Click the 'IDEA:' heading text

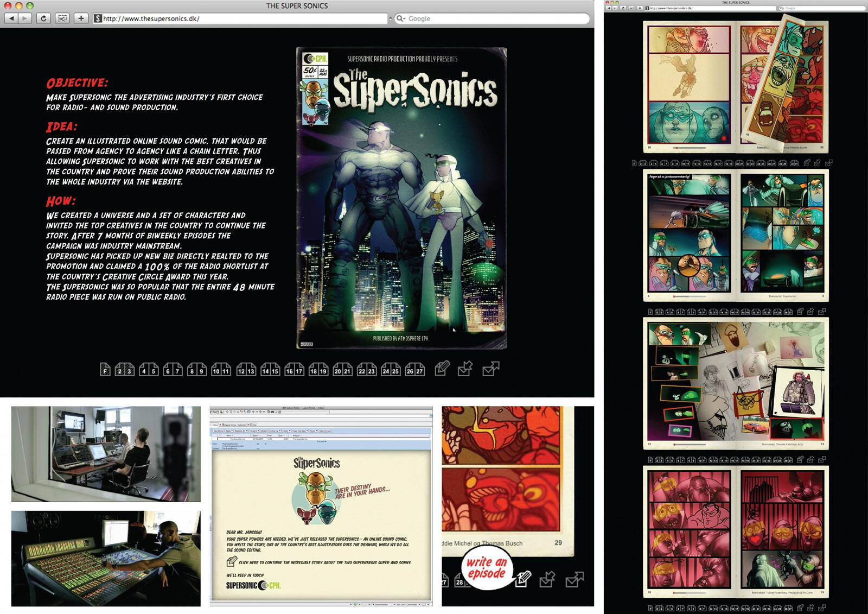click(61, 127)
